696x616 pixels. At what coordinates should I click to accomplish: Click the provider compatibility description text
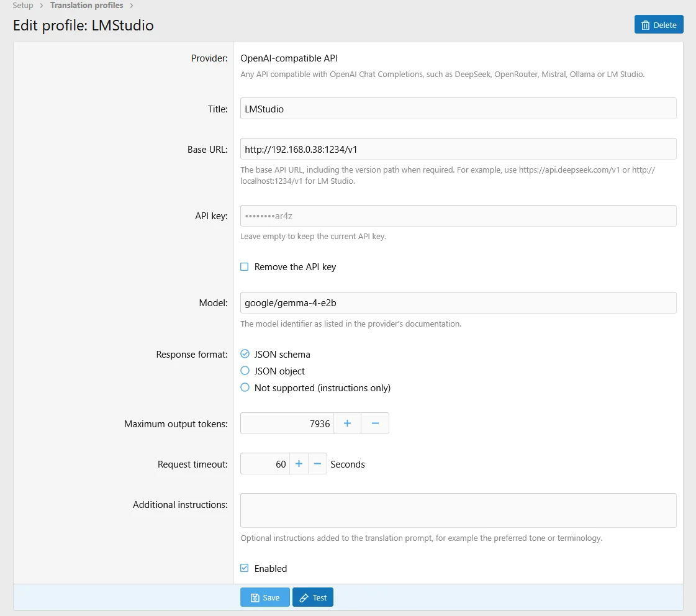tap(442, 75)
